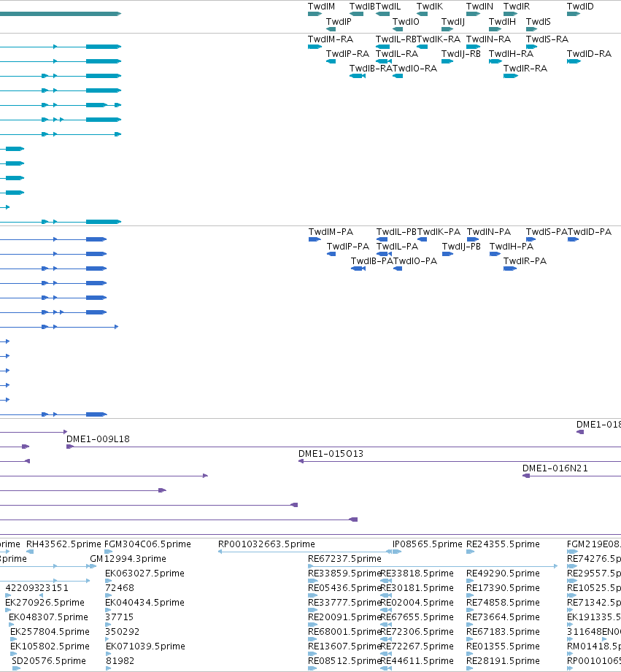Screen dimensions: 621x672
Task: Open the RE67237.5prime EST label
Action: pos(344,559)
